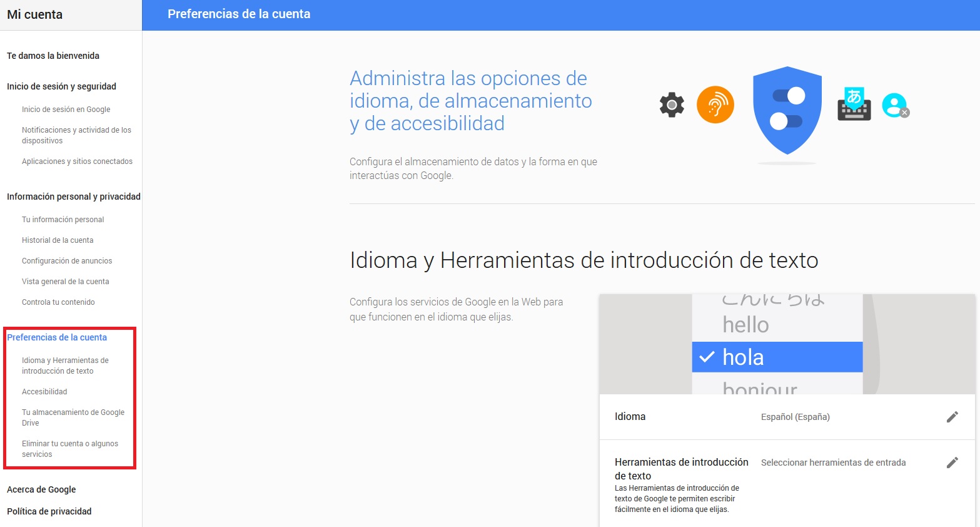Click the hola language illustration

(x=777, y=357)
